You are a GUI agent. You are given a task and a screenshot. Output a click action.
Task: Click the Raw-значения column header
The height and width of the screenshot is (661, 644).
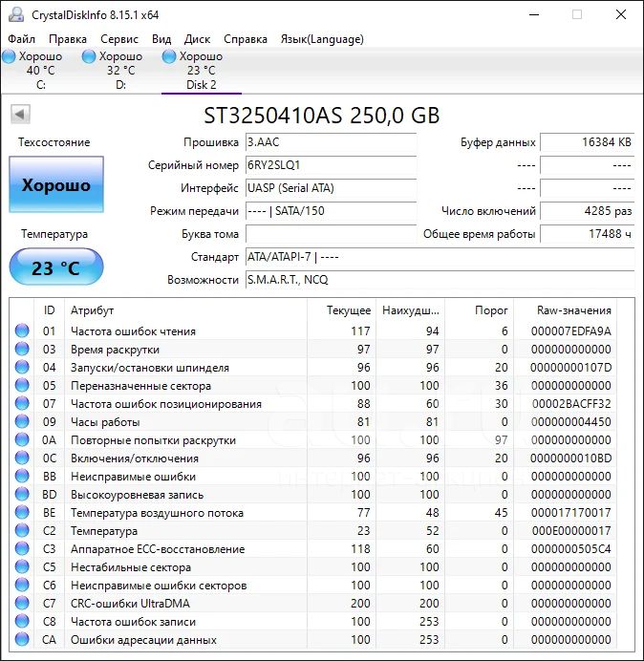pos(575,310)
